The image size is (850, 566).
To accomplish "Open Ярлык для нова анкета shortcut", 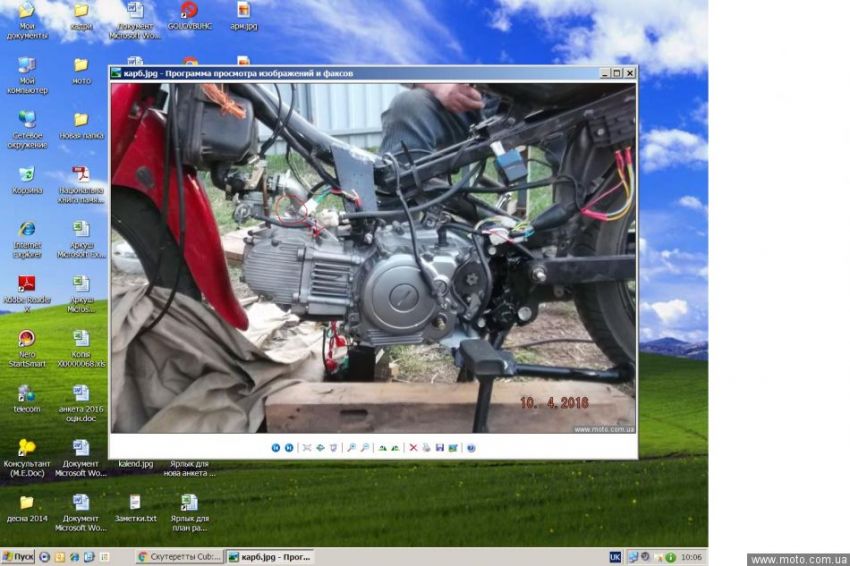I will coord(190,468).
